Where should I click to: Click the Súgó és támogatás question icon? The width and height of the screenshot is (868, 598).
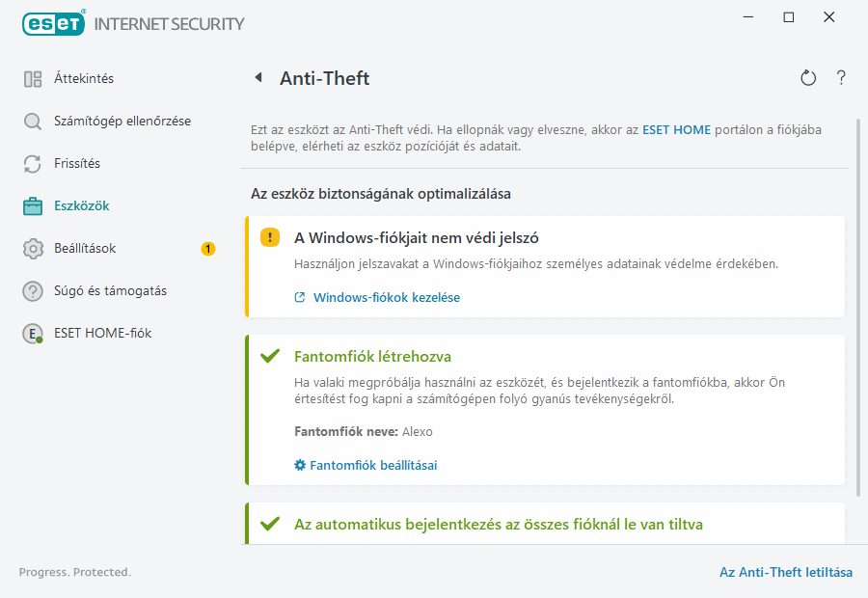coord(30,290)
